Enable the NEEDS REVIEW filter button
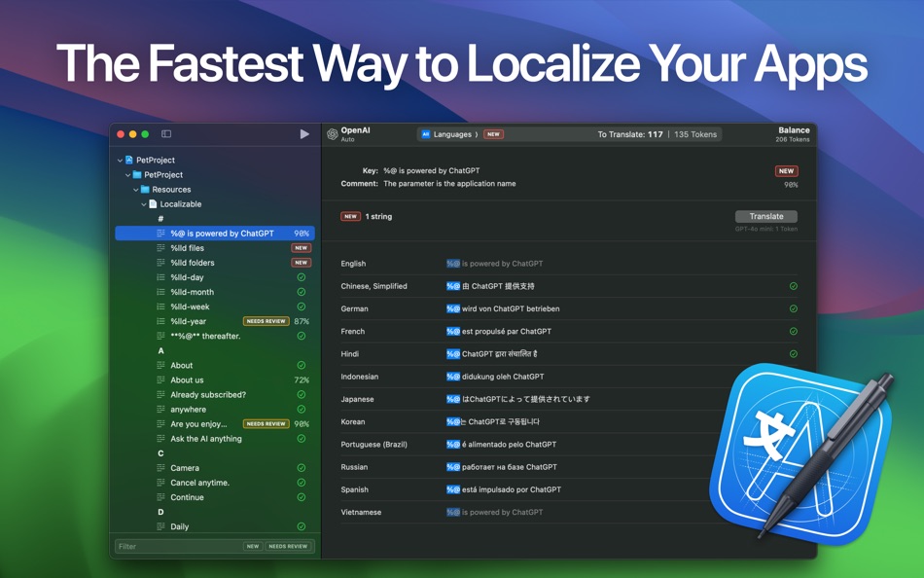Screen dimensions: 924x578 coord(288,546)
